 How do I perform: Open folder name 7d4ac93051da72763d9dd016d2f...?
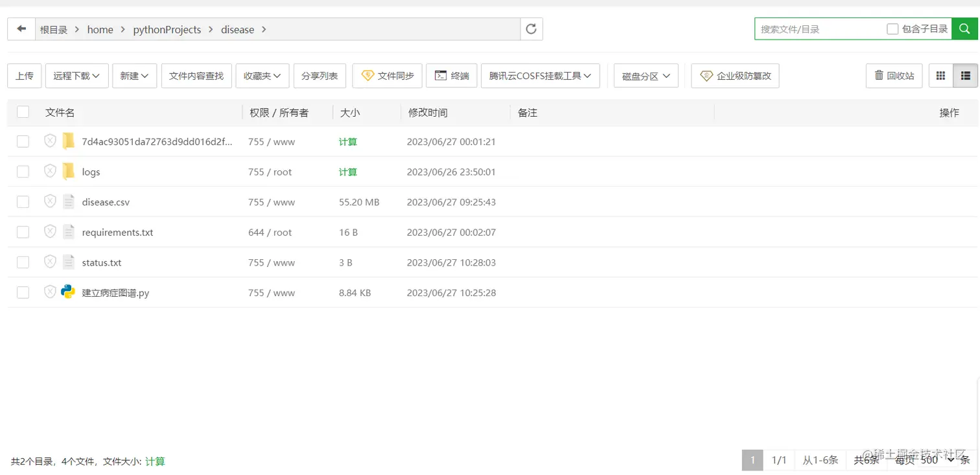click(157, 141)
